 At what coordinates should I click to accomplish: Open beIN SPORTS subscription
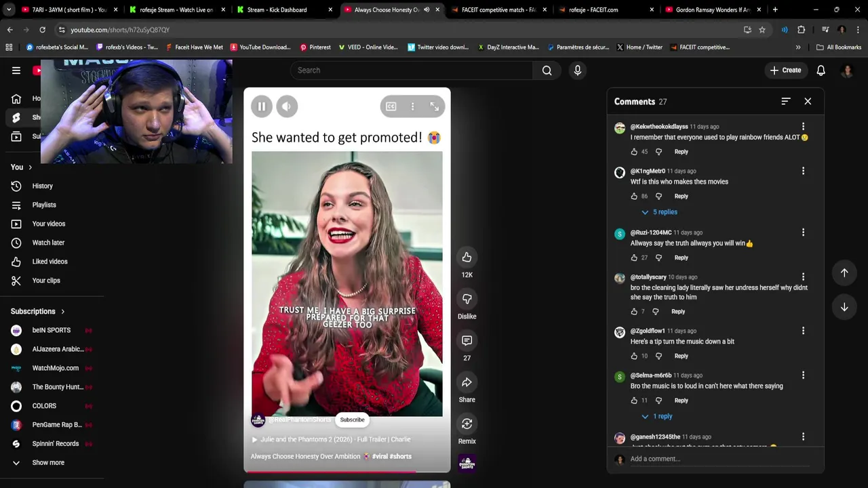[x=52, y=330]
